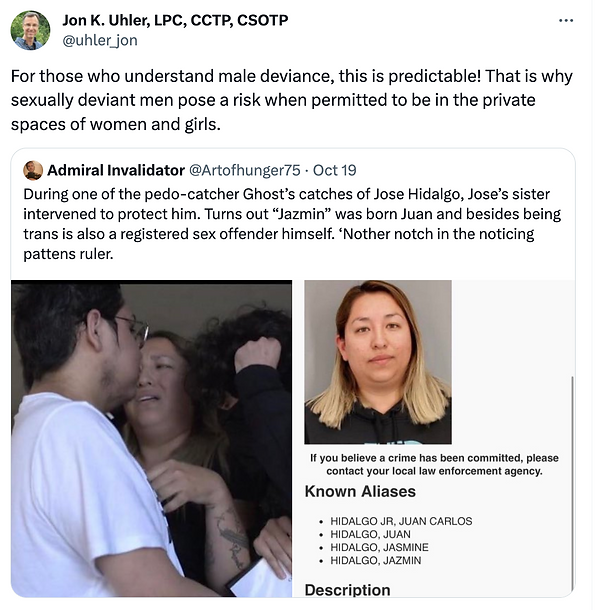
Task: Open the left video still image
Action: tap(151, 438)
